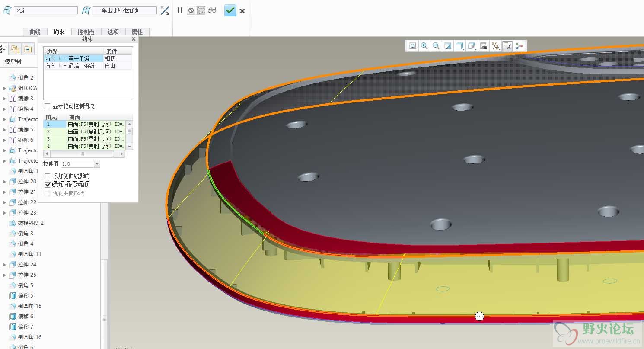
Task: Uncheck the 添加内部边相切 checkbox
Action: pyautogui.click(x=48, y=185)
